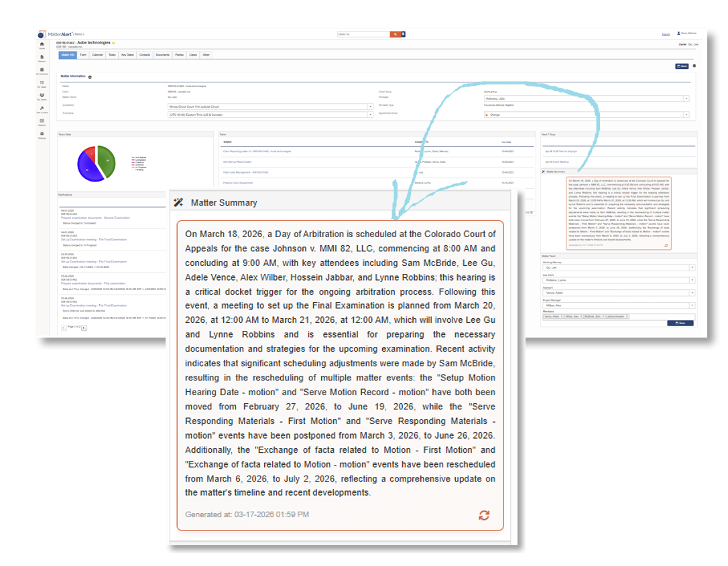
Task: Switch to the Contacts tab
Action: [145, 55]
